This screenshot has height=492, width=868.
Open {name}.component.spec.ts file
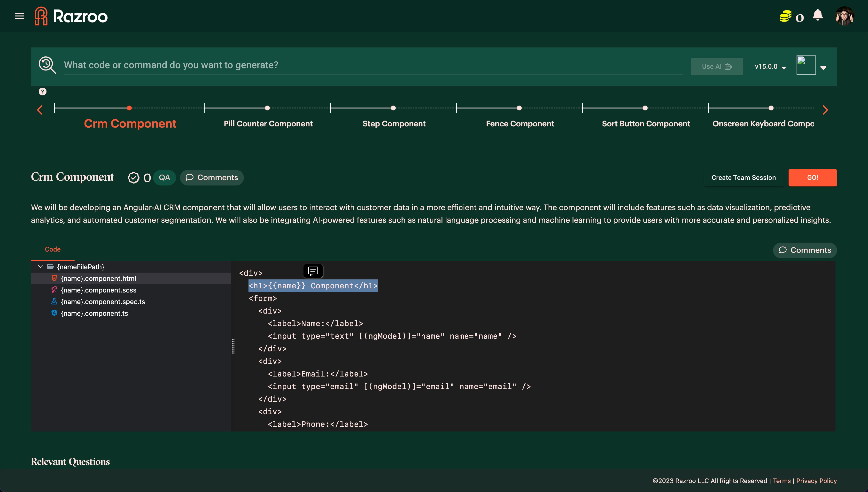(x=103, y=302)
